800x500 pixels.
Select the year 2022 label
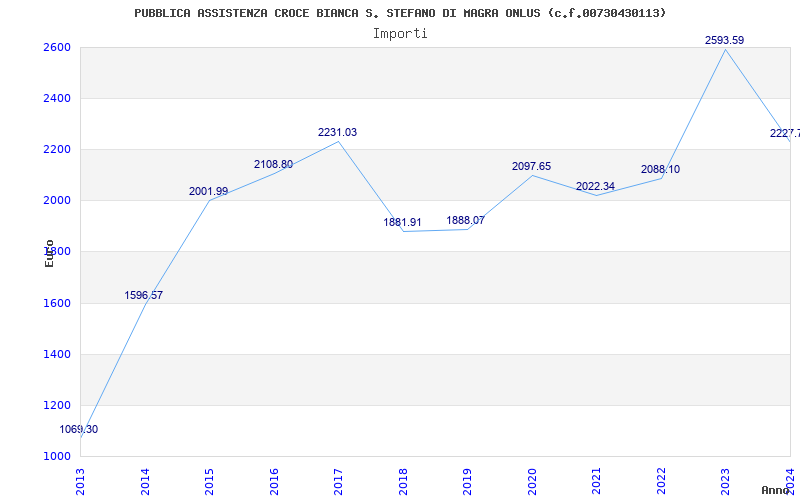pos(661,481)
